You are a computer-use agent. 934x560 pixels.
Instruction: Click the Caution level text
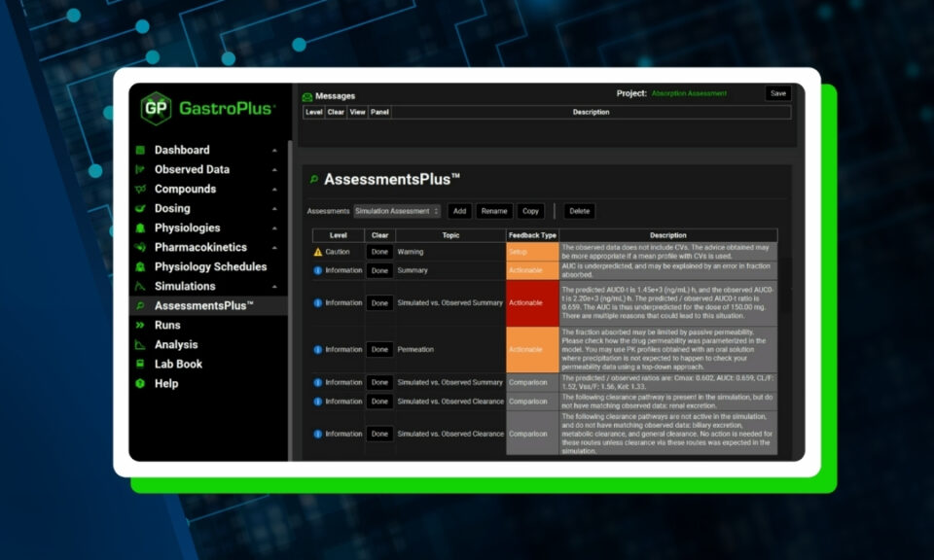coord(338,252)
